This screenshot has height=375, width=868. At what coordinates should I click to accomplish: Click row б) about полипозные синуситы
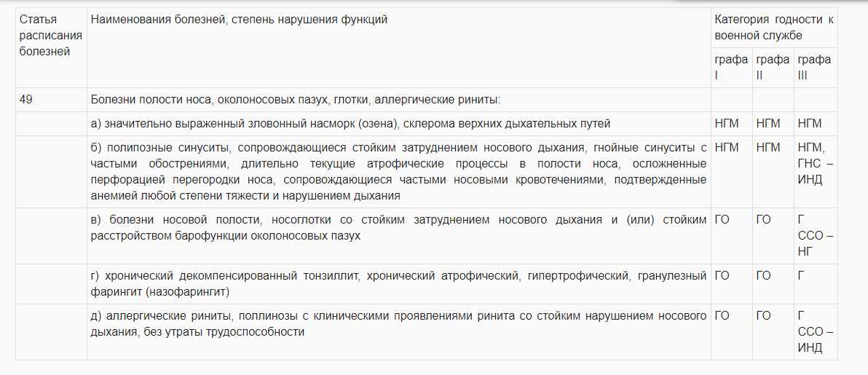(398, 172)
